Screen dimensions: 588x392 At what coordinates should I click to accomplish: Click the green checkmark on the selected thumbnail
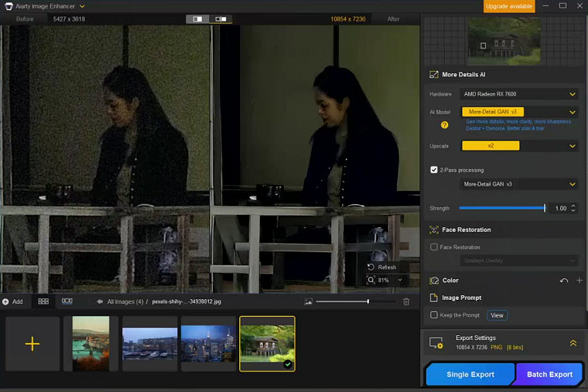(288, 364)
